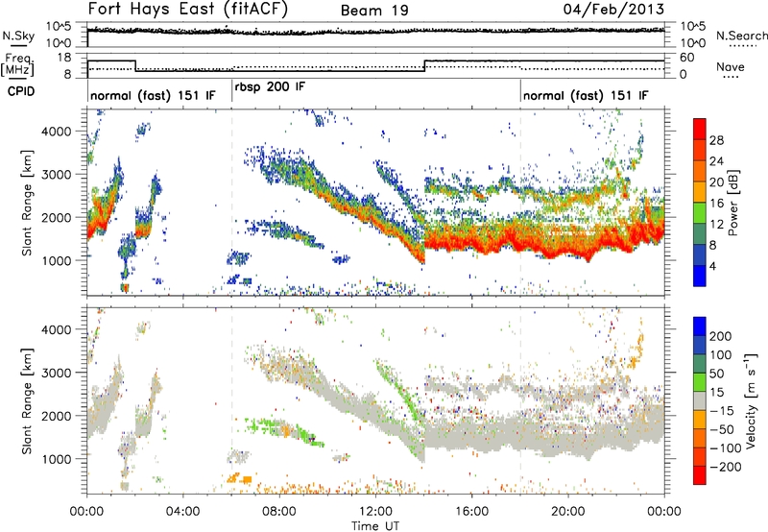Image resolution: width=768 pixels, height=532 pixels.
Task: Click the 'N.Search' legend label
Action: click(741, 36)
